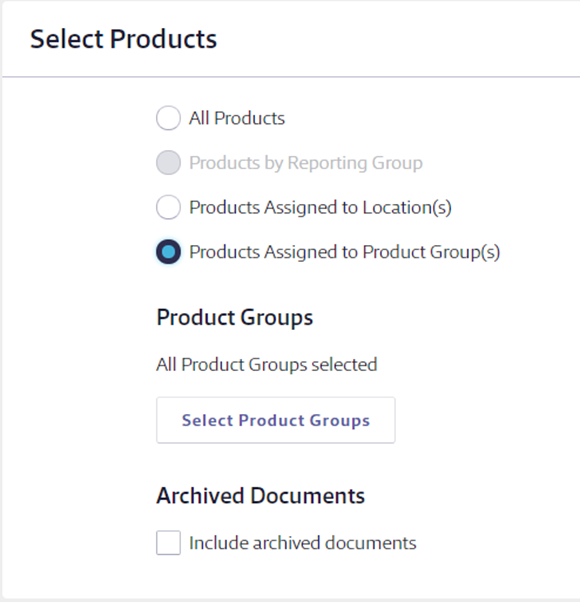Select the All Products radio button
Image resolution: width=580 pixels, height=602 pixels.
click(168, 118)
